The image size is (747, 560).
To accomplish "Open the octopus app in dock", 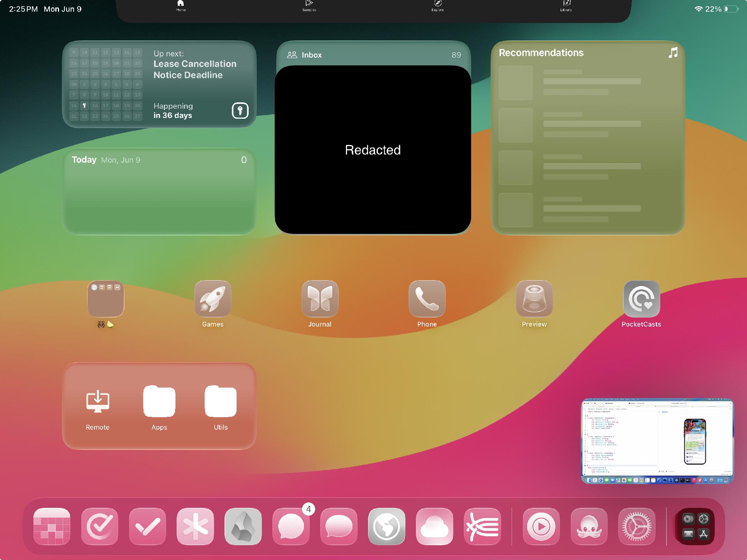I will tap(589, 526).
